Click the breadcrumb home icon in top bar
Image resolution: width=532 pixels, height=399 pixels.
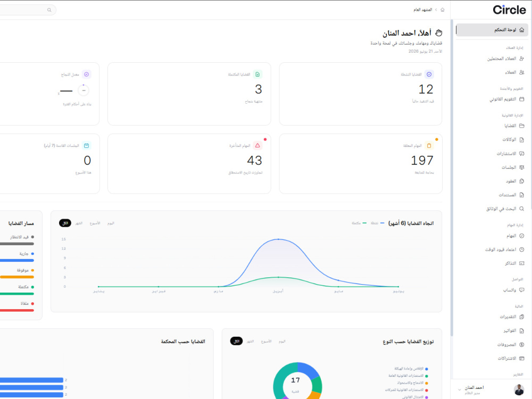click(x=443, y=10)
